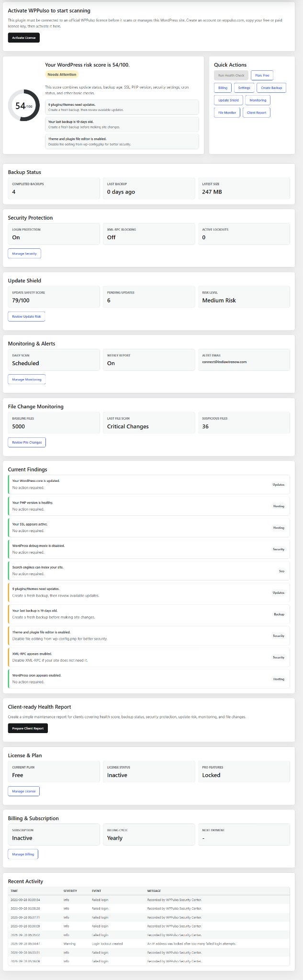
Task: Click the Completed Backups value 4
Action: (x=14, y=192)
